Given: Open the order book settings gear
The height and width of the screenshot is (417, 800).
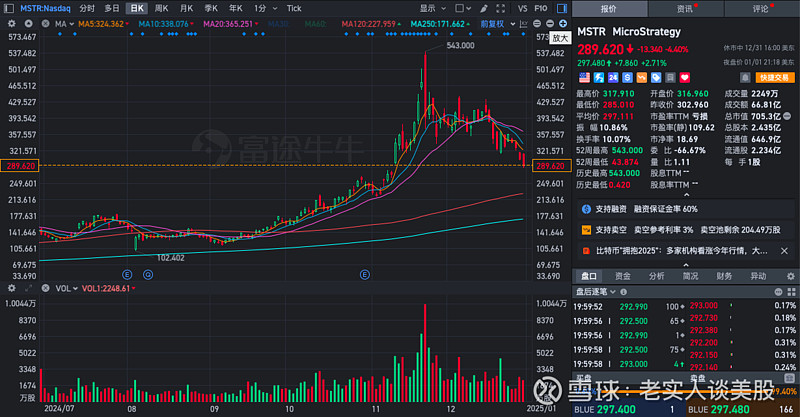Looking at the screenshot, I should point(790,276).
